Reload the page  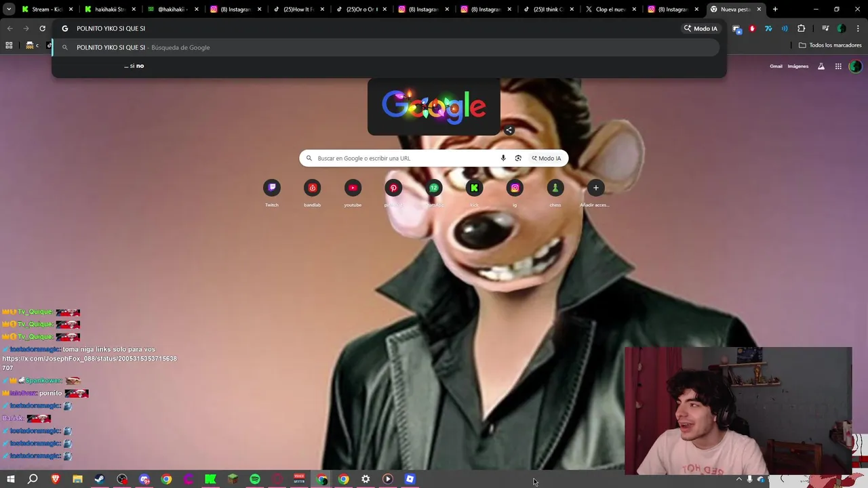click(x=42, y=28)
